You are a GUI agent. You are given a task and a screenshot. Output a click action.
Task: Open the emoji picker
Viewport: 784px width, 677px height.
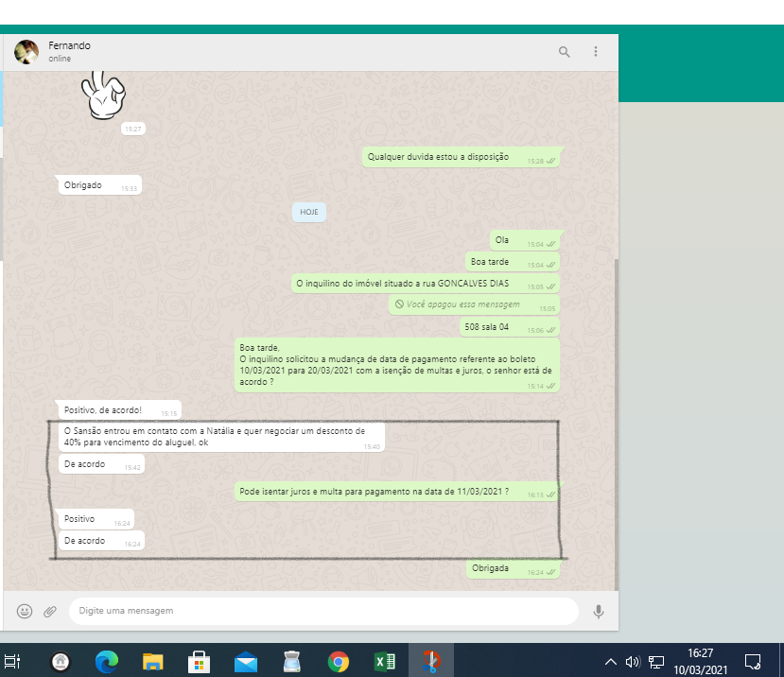coord(25,612)
